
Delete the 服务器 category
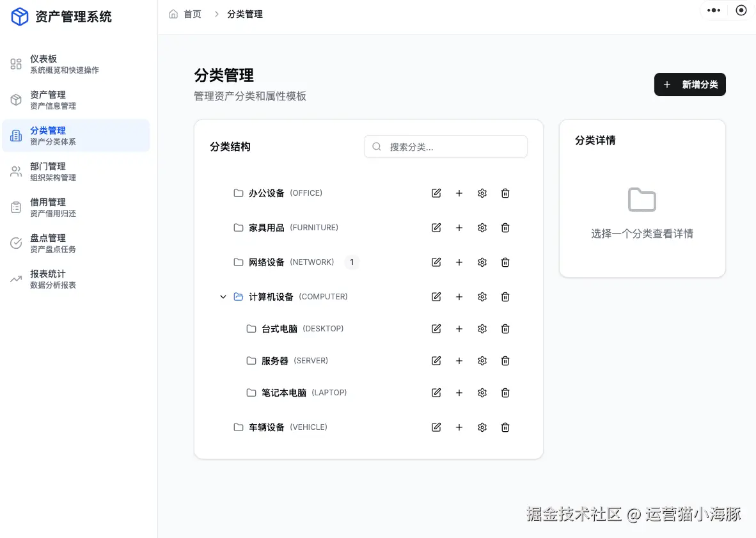pos(505,361)
